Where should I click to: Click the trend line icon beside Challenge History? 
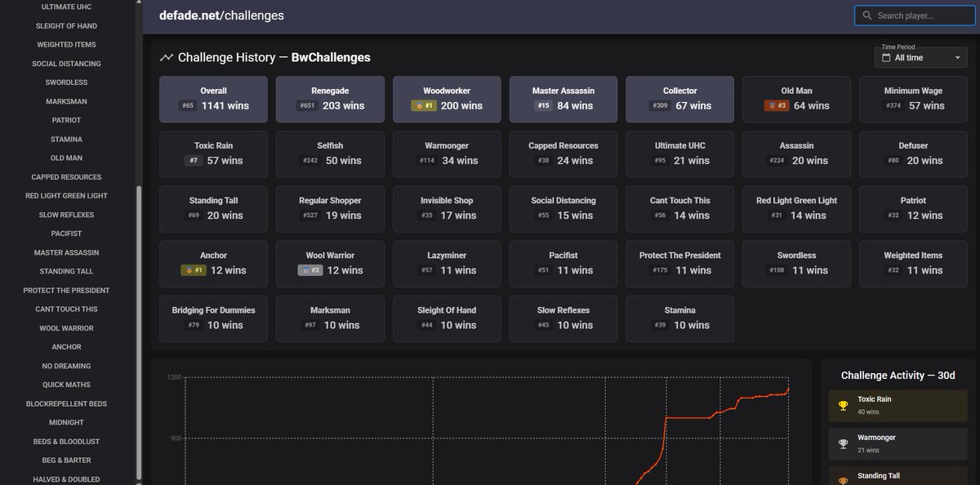tap(167, 58)
